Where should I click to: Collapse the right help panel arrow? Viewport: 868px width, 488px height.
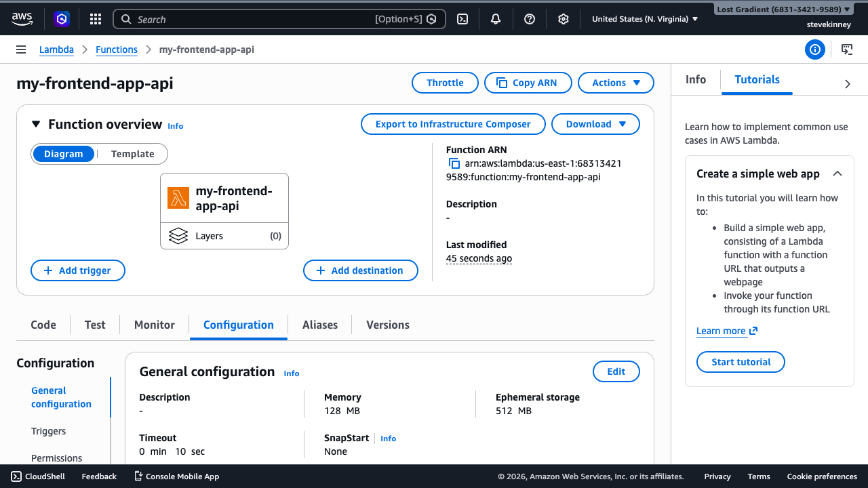tap(848, 84)
